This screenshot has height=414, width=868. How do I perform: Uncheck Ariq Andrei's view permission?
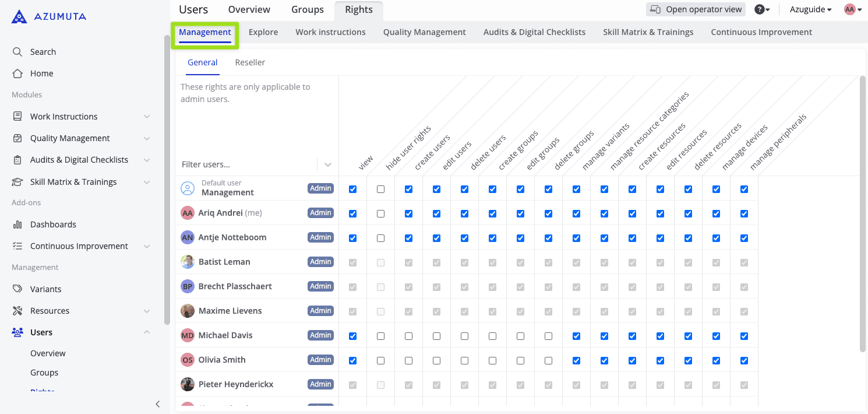click(x=352, y=213)
